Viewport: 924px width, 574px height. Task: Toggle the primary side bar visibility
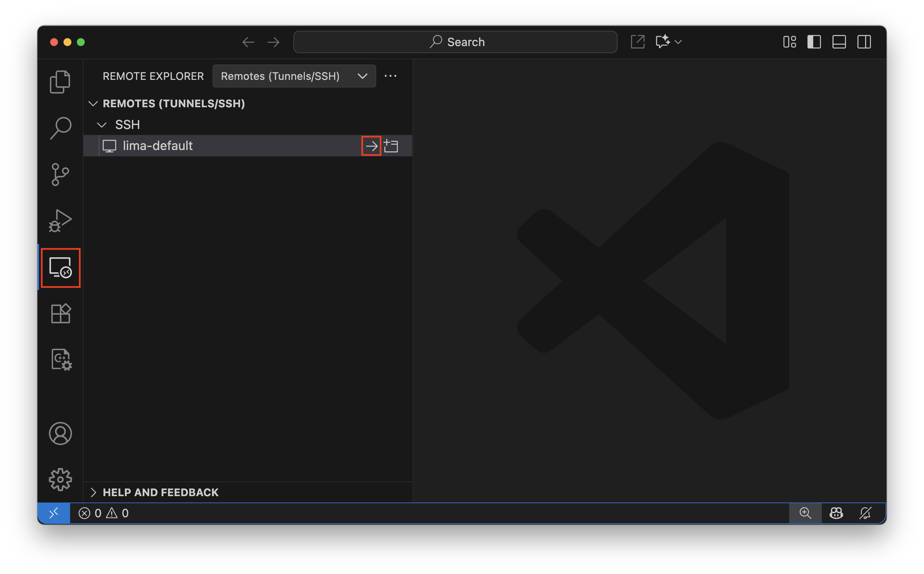tap(814, 42)
